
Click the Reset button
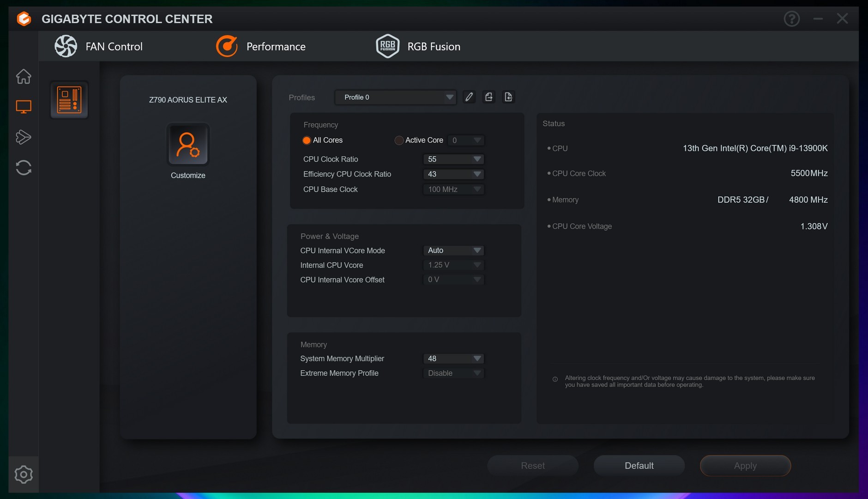click(x=533, y=466)
